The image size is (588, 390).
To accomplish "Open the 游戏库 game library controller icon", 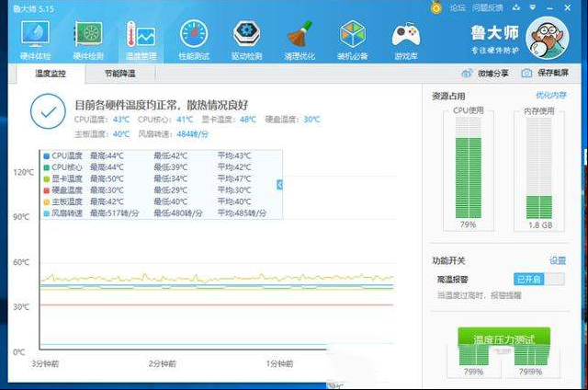I will [406, 40].
